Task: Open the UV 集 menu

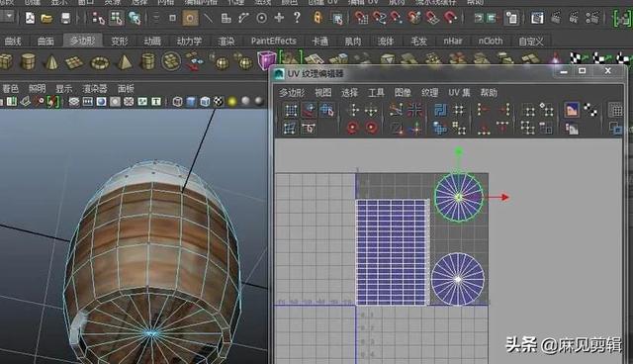Action: (459, 92)
